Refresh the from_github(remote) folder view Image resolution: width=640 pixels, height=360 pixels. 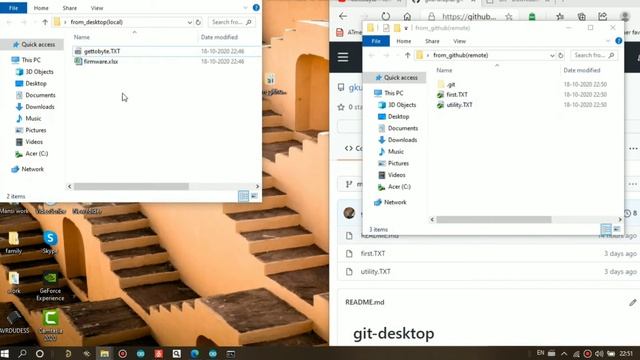click(561, 55)
